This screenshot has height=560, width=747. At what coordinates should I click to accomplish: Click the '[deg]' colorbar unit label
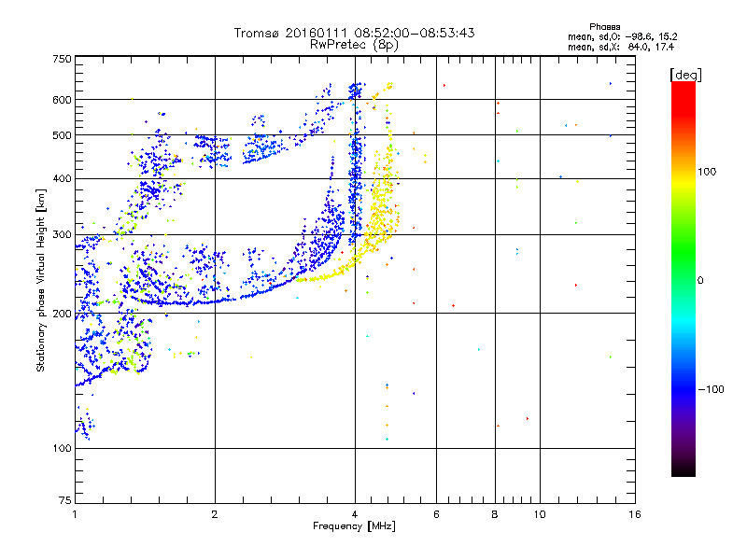(685, 75)
